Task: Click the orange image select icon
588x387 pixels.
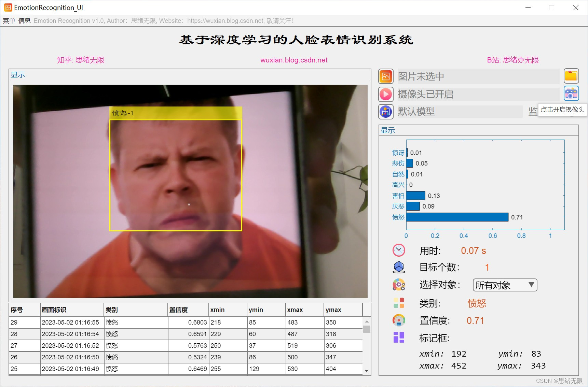Action: point(386,76)
